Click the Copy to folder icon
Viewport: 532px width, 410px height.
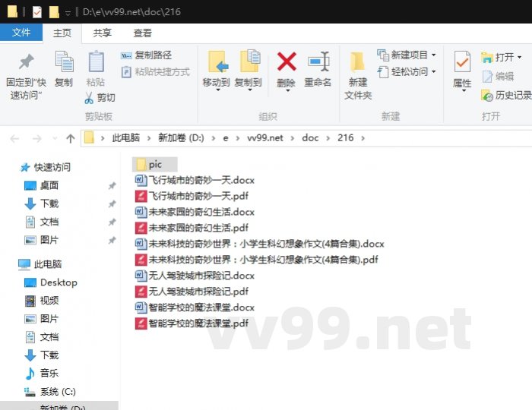[250, 61]
